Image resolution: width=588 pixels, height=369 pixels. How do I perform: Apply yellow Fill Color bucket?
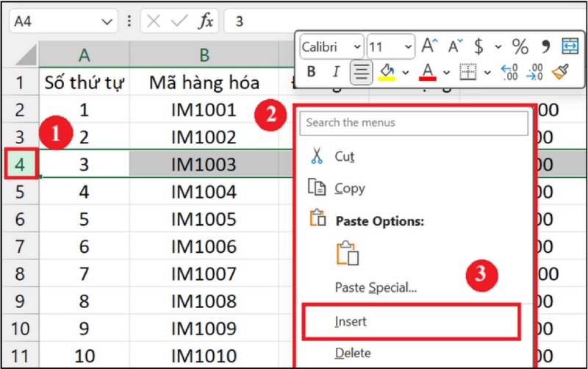[x=387, y=72]
